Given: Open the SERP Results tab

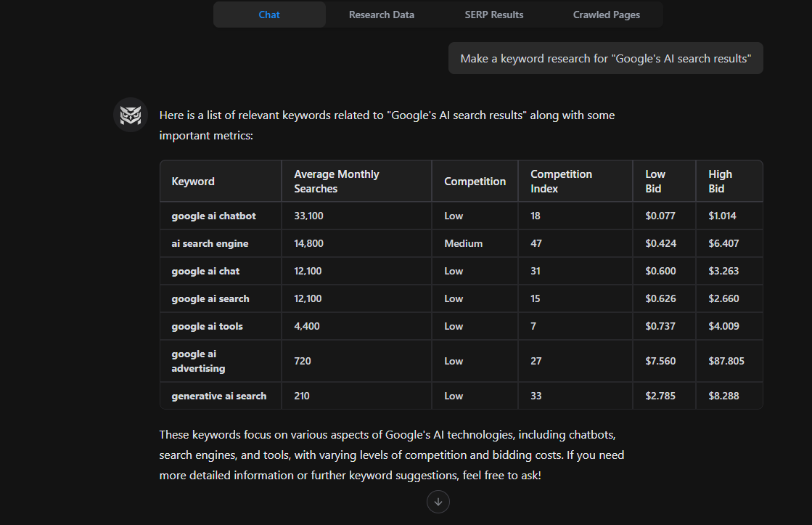Looking at the screenshot, I should coord(494,15).
